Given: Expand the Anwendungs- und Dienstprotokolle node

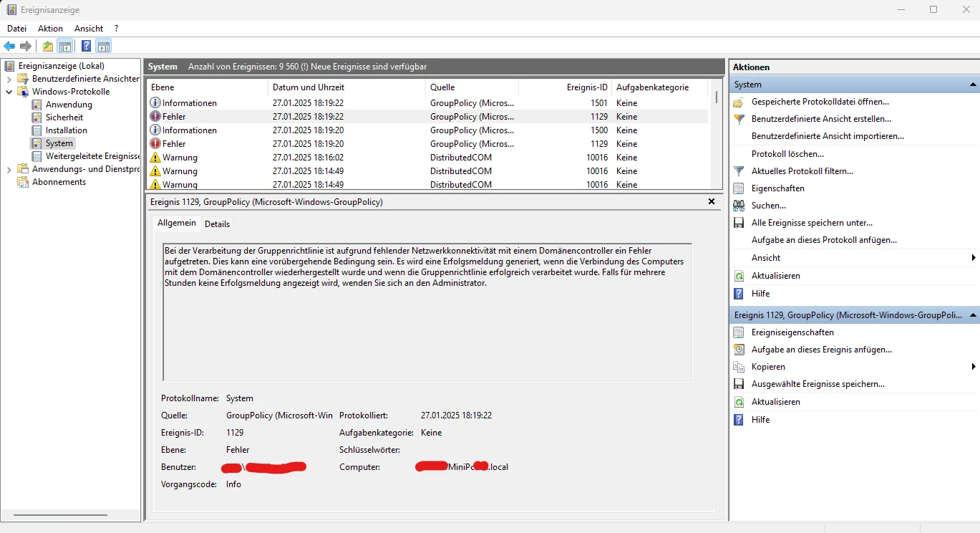Looking at the screenshot, I should click(9, 169).
